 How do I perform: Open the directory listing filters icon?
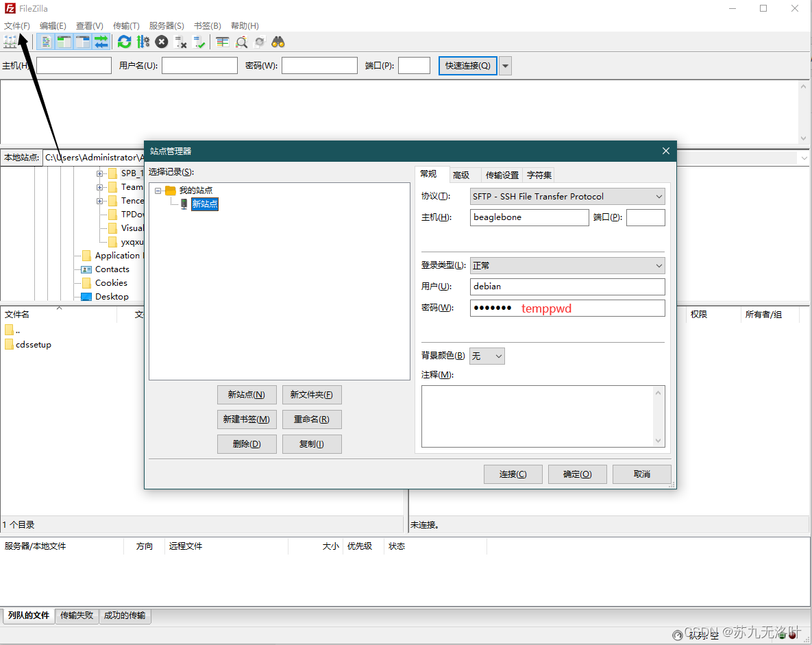tap(223, 42)
